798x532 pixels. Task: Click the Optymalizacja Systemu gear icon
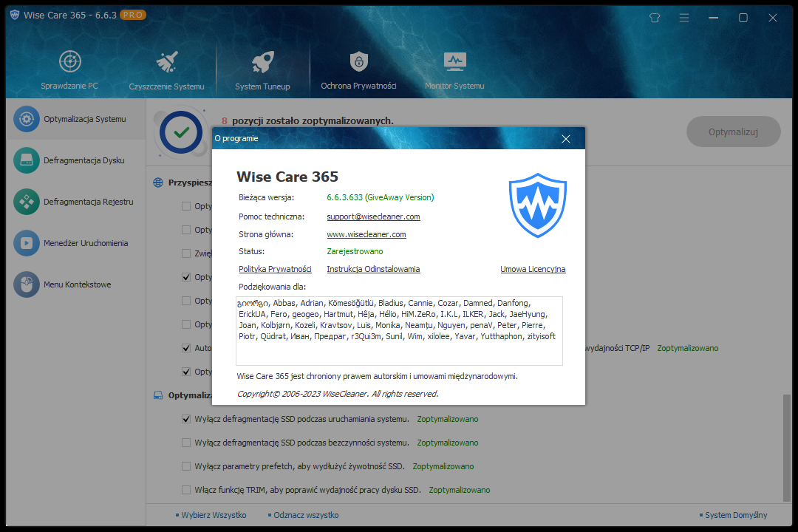(27, 119)
